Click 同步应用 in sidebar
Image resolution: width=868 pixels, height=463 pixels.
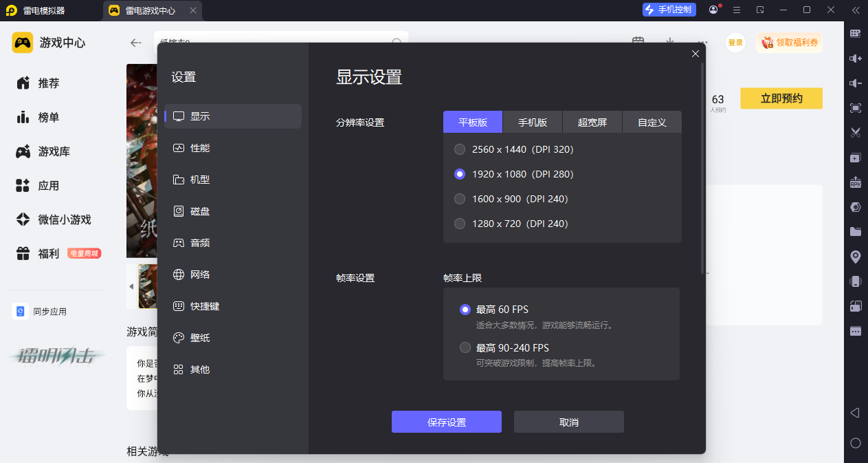pyautogui.click(x=41, y=312)
